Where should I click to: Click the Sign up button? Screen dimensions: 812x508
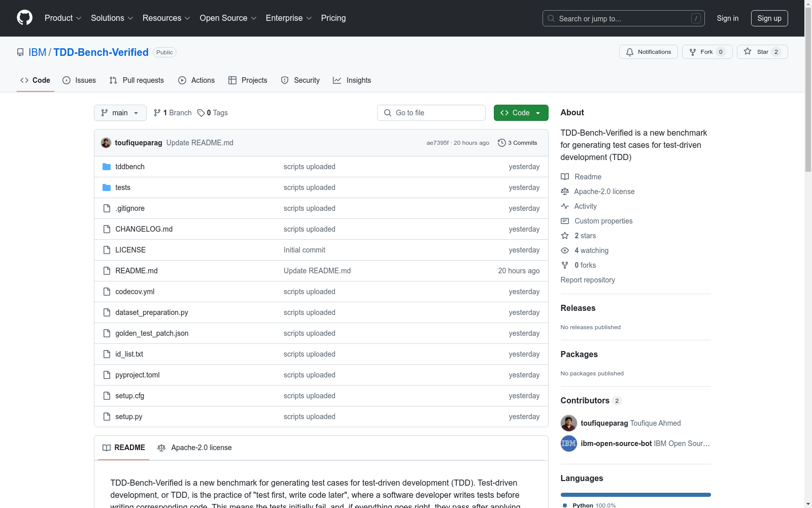pos(769,18)
